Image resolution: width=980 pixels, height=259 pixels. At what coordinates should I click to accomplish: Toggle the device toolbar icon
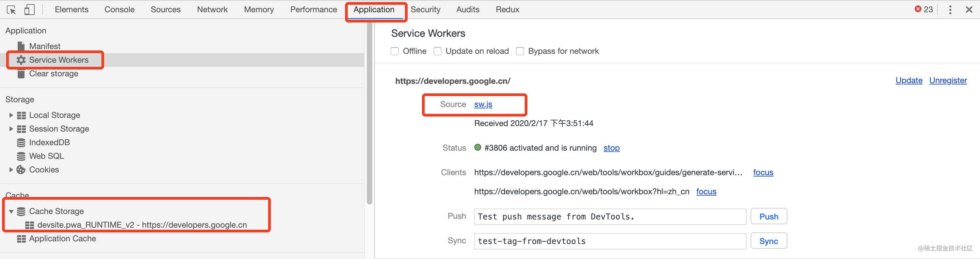click(29, 10)
